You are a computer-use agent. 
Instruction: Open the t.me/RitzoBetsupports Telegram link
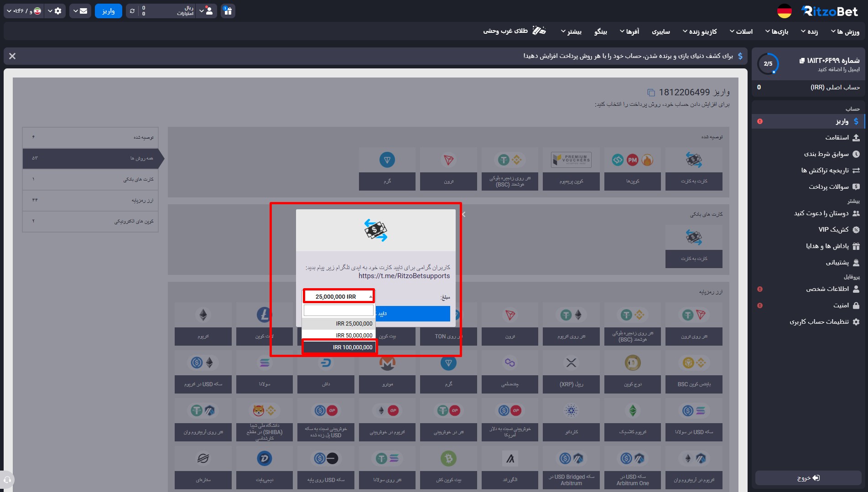404,276
